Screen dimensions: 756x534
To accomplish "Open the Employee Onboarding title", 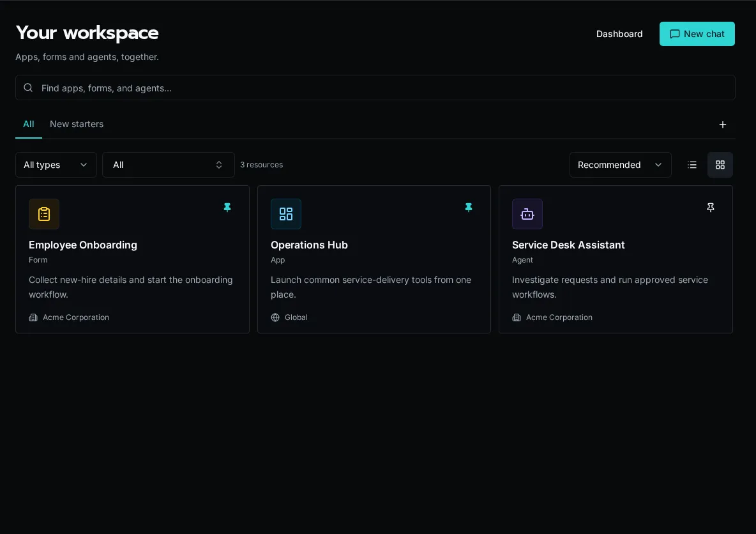I will tap(83, 245).
